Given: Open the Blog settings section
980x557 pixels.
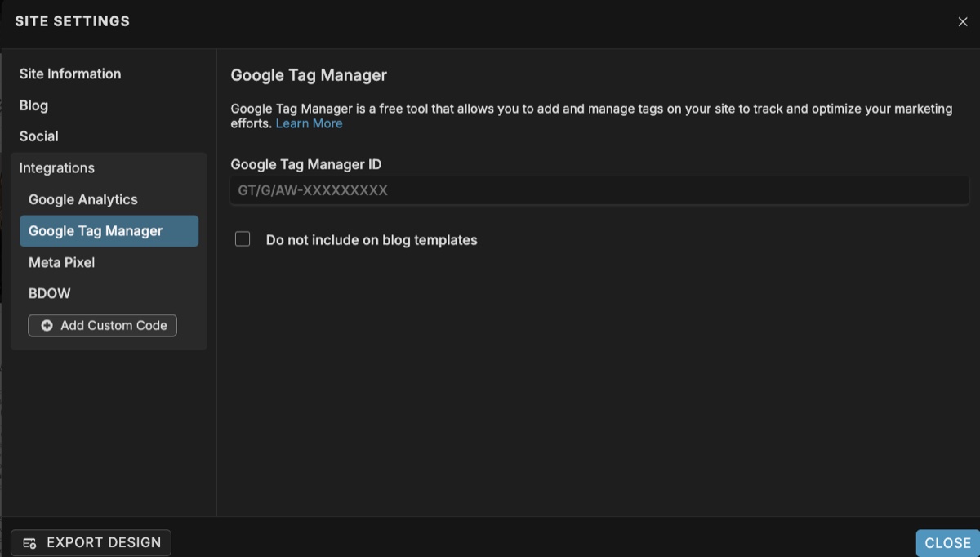Looking at the screenshot, I should (33, 105).
